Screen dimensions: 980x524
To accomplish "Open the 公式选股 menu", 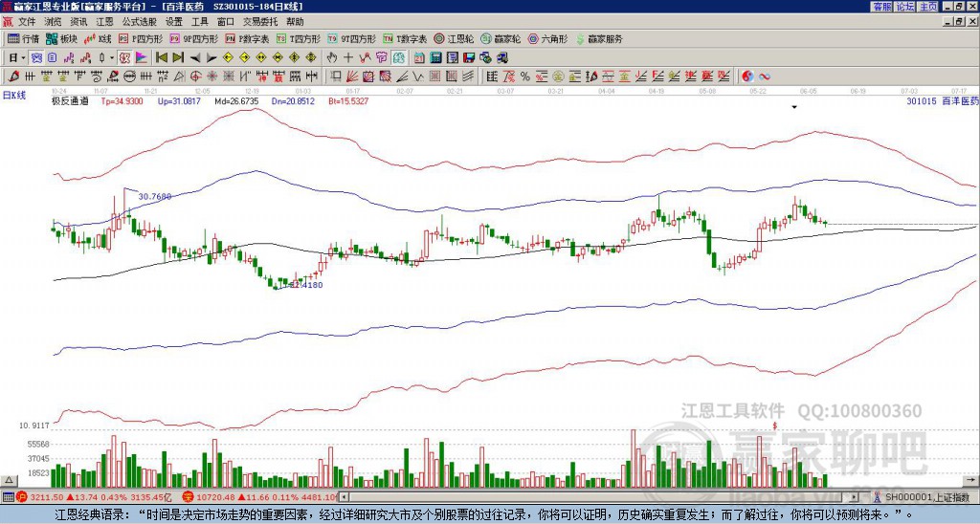I will 140,22.
